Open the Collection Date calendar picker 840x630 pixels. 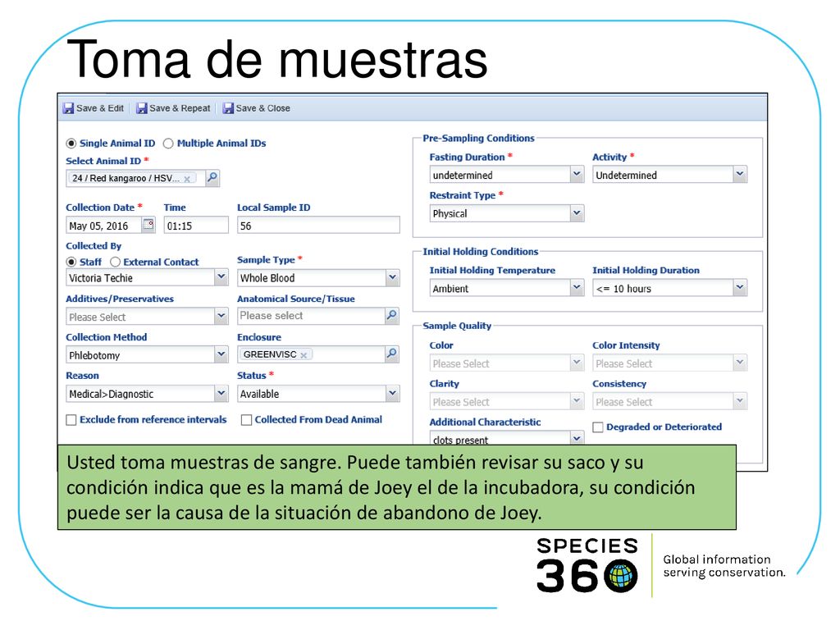148,225
